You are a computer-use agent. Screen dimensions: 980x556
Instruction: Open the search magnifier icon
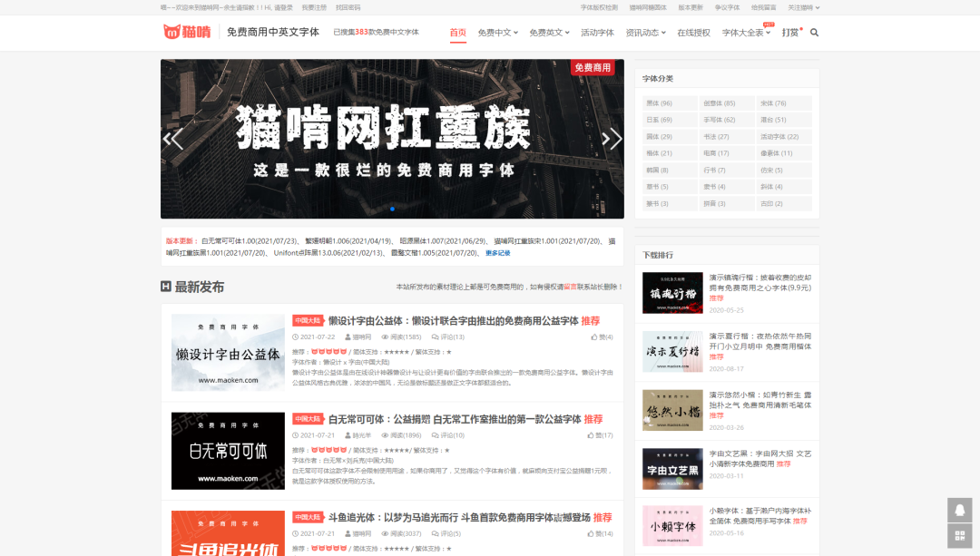point(814,33)
